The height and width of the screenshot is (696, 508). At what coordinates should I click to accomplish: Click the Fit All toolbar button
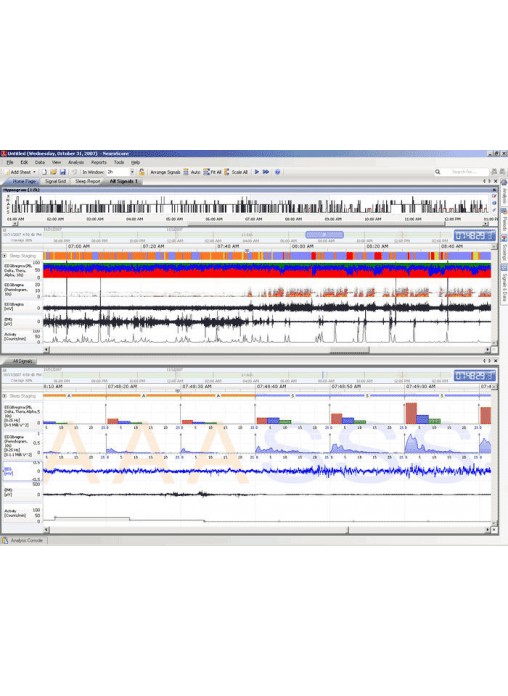(212, 172)
